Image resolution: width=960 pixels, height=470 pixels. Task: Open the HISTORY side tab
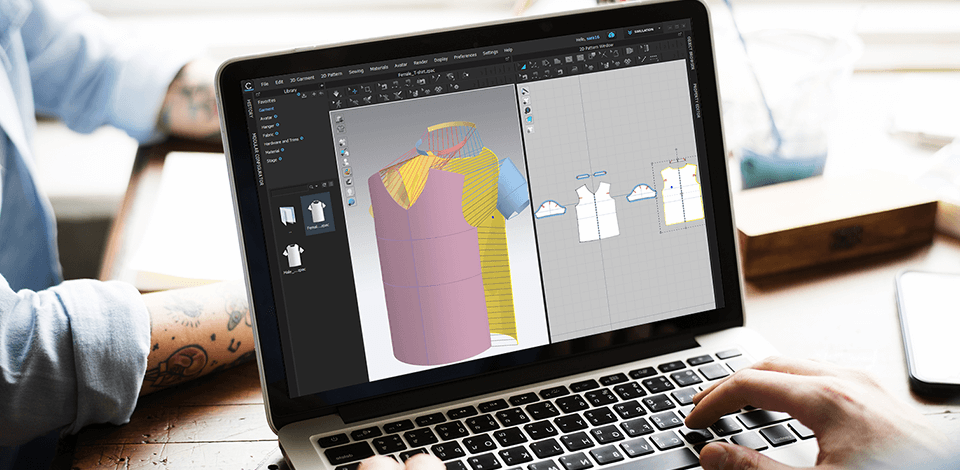click(250, 109)
